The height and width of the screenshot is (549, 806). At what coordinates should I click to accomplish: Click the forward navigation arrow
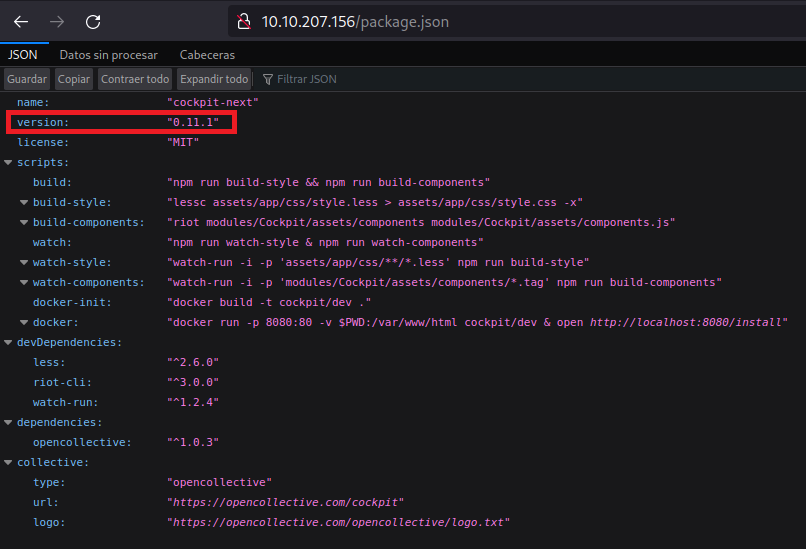point(57,21)
